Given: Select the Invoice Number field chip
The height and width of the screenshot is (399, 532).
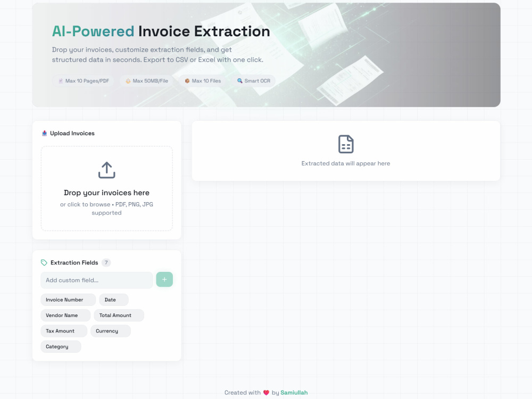Looking at the screenshot, I should coord(68,300).
